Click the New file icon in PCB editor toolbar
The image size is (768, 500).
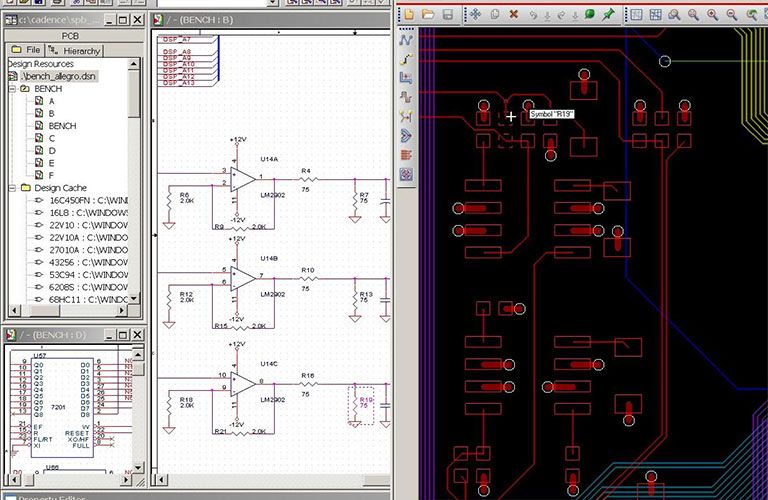point(408,14)
